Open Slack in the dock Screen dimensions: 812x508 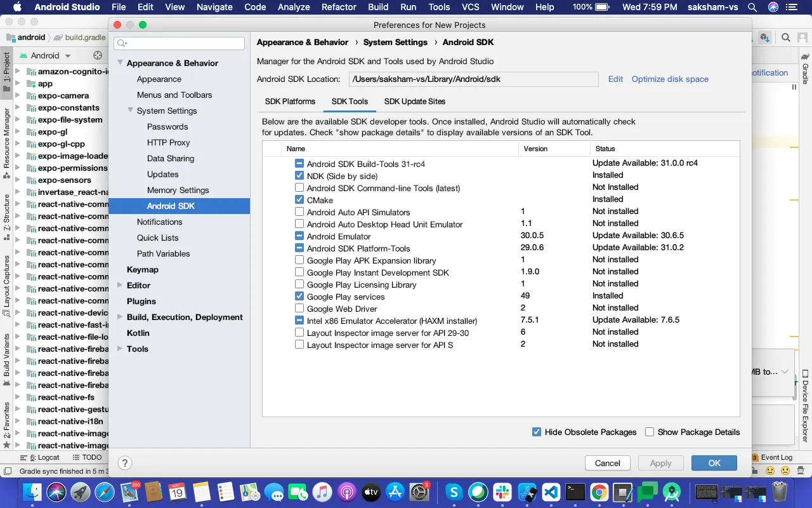502,492
